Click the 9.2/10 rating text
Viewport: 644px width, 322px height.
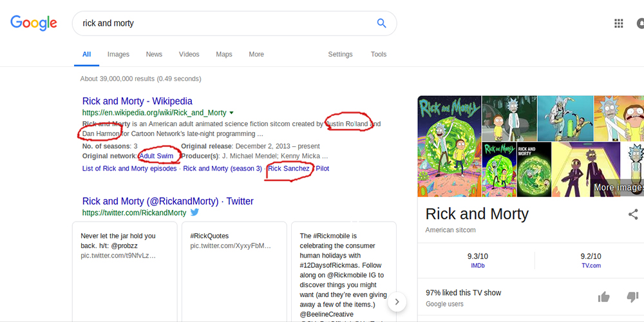pyautogui.click(x=591, y=256)
